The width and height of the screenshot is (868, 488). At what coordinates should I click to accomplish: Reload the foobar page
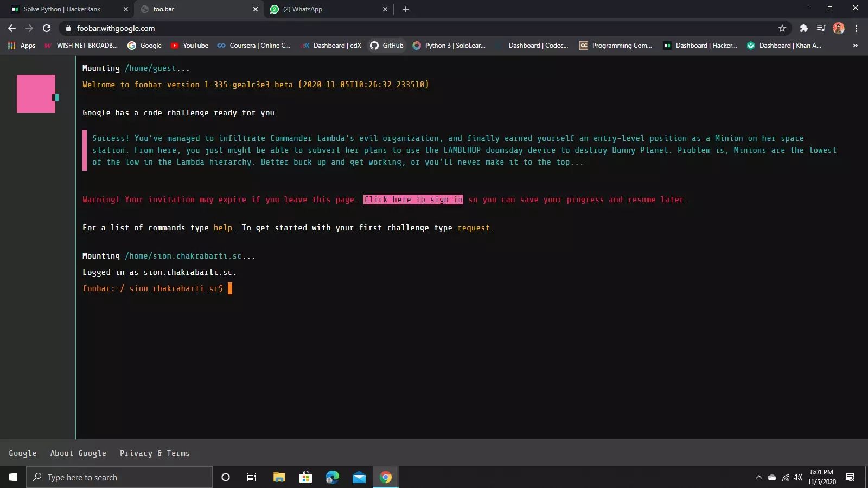tap(47, 28)
